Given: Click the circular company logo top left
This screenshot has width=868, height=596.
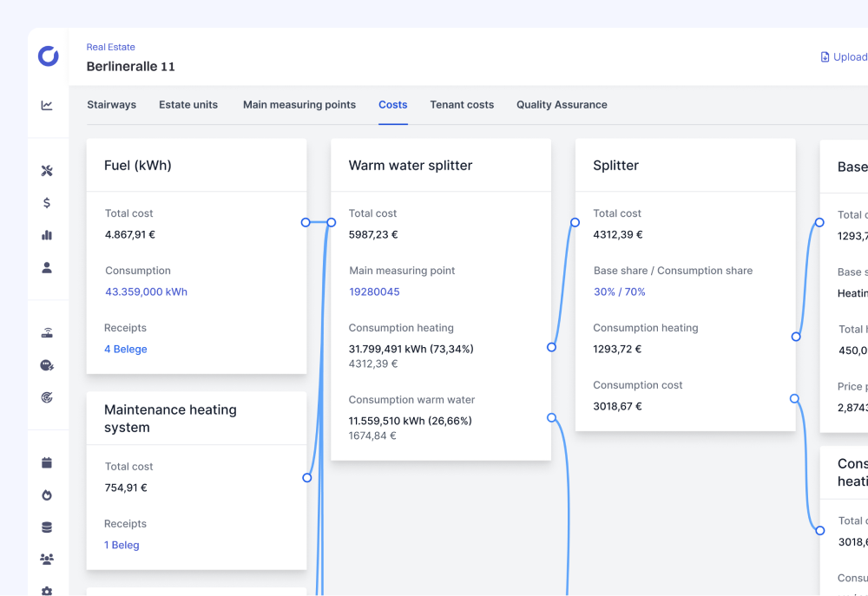Looking at the screenshot, I should [x=48, y=56].
